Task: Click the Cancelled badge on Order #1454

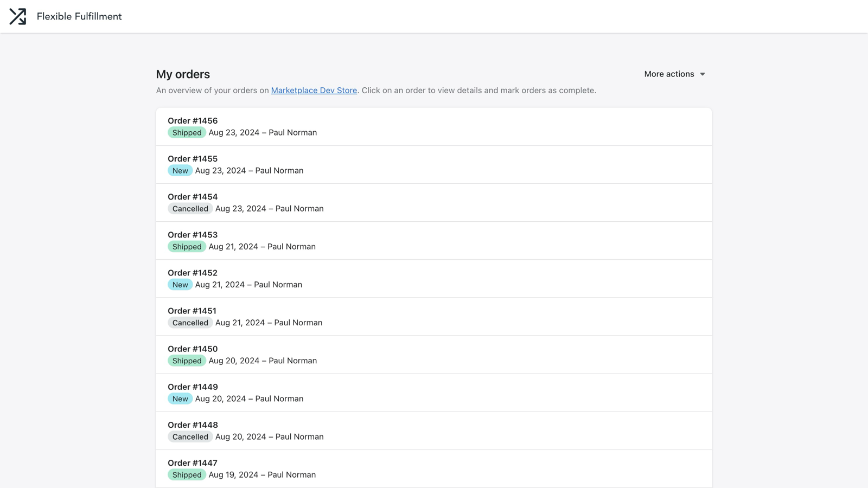Action: click(x=190, y=209)
